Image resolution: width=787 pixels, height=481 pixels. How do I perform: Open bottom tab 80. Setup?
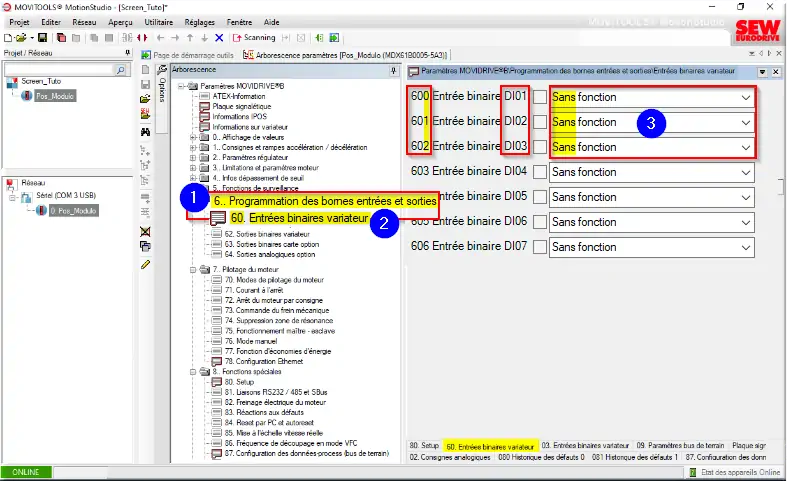[x=424, y=445]
